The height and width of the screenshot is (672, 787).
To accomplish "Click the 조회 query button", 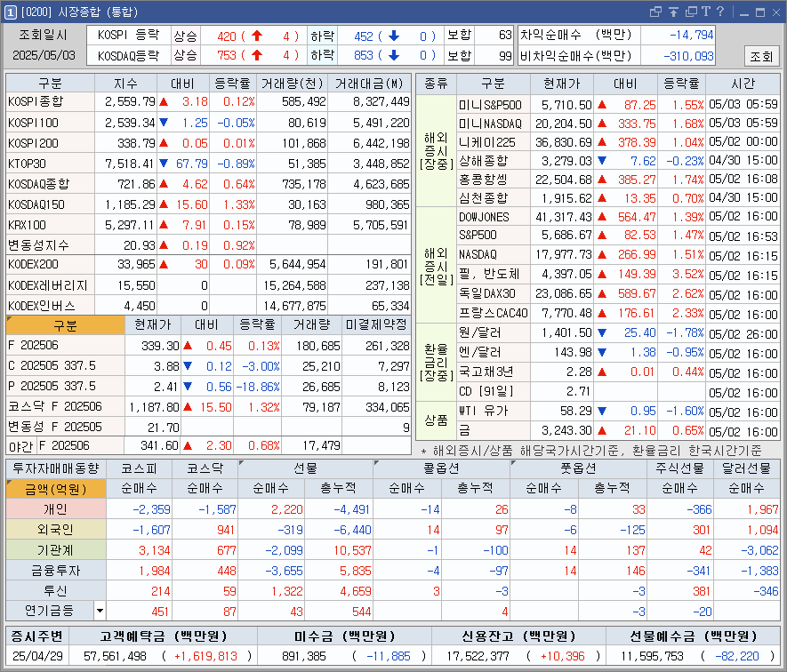I will point(761,56).
